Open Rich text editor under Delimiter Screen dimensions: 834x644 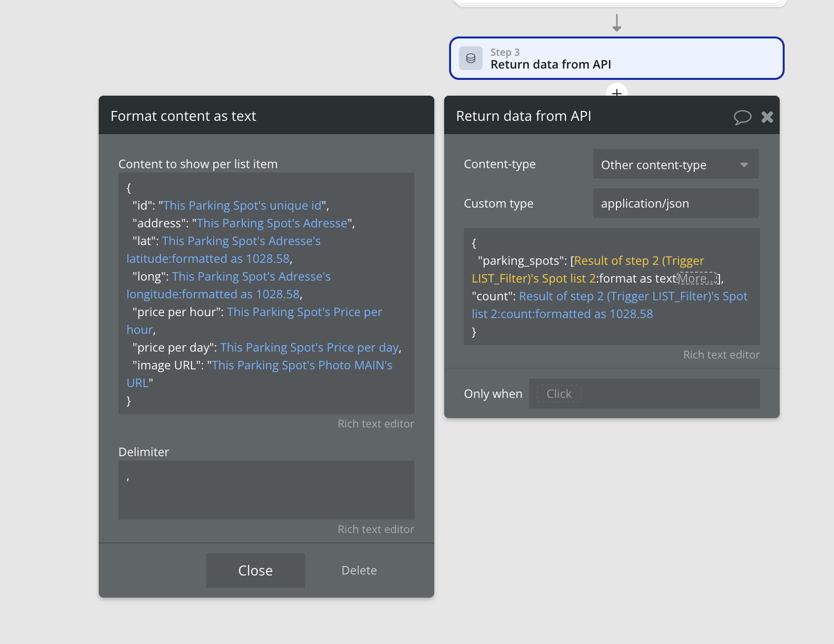(376, 530)
